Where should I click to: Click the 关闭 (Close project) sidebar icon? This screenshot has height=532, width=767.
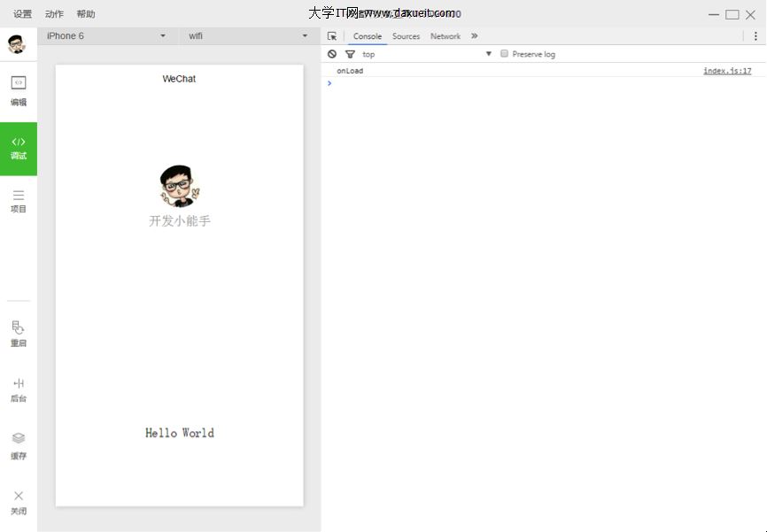[x=19, y=501]
